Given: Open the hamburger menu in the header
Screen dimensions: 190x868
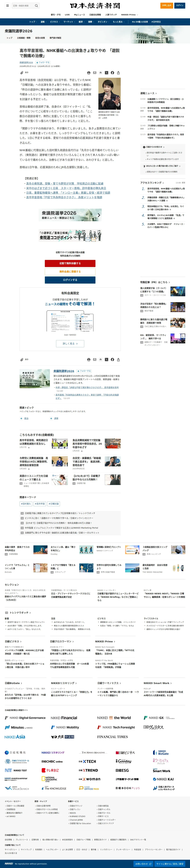Looking at the screenshot, I should (x=7, y=6).
